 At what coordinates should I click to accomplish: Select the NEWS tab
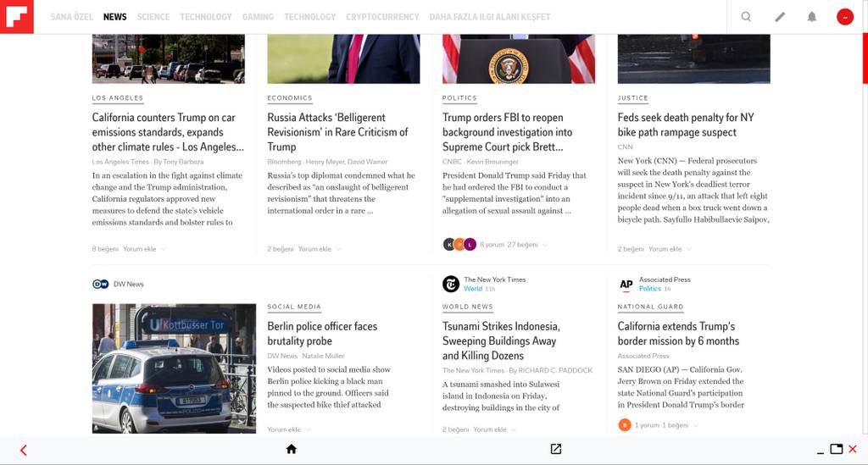tap(114, 17)
